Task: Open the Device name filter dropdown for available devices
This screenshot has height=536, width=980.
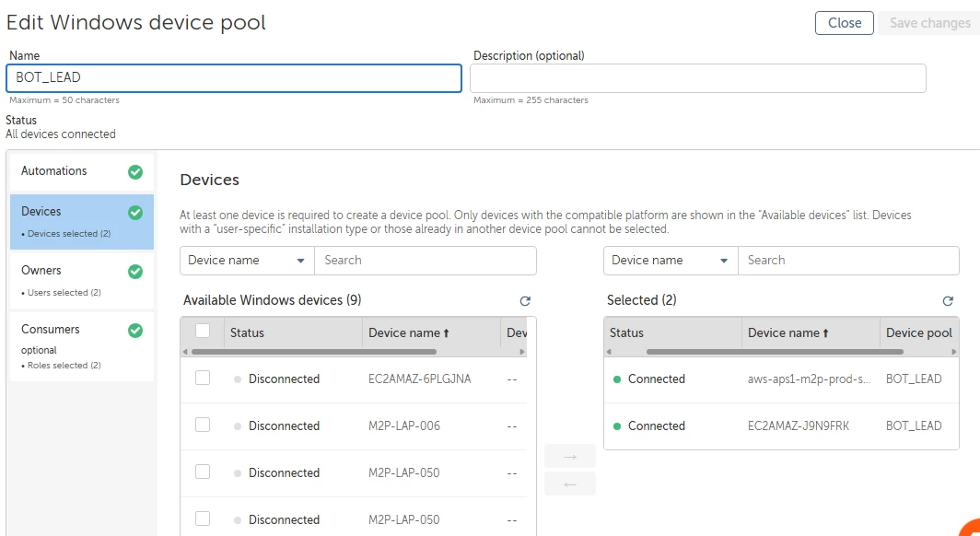Action: point(247,261)
